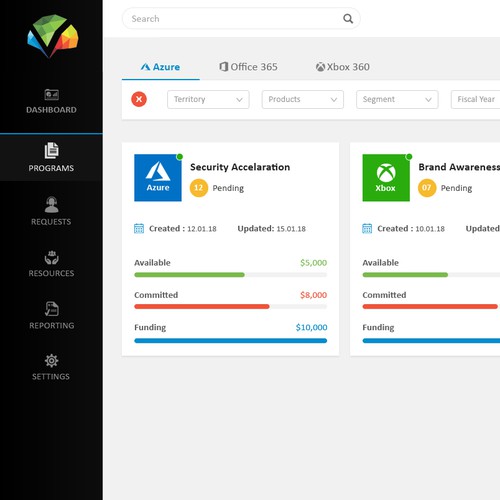
Task: Click green status dot on Azure tile
Action: (180, 157)
